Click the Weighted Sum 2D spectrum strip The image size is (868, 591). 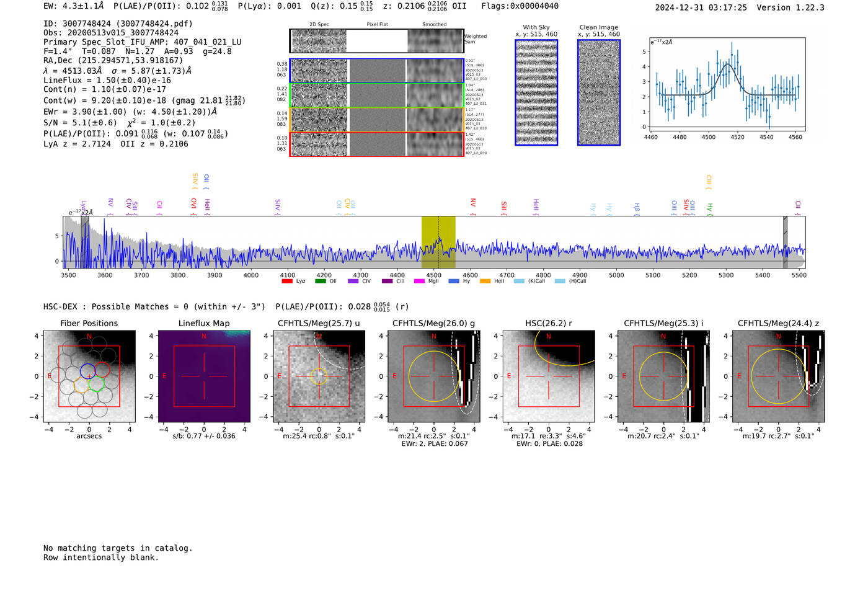pyautogui.click(x=376, y=41)
